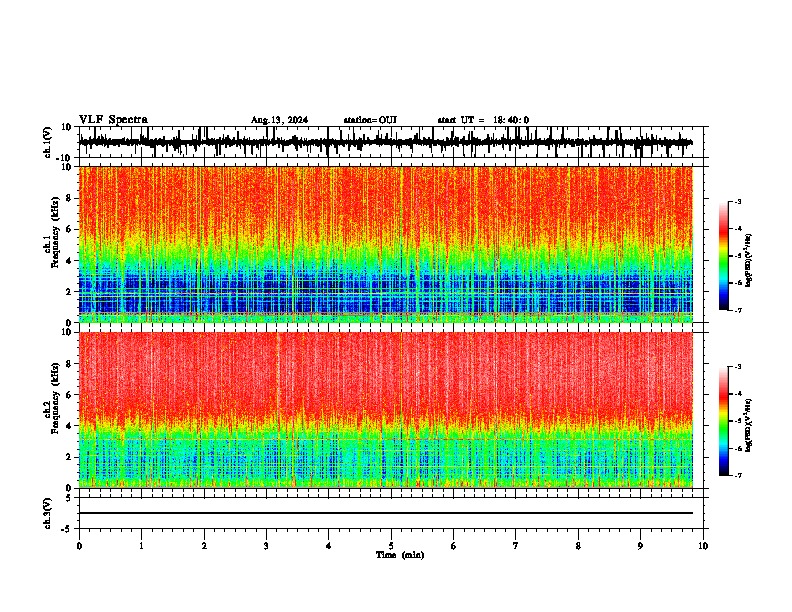The height and width of the screenshot is (612, 792).
Task: Click the "station=OUJ" header label
Action: coord(370,120)
